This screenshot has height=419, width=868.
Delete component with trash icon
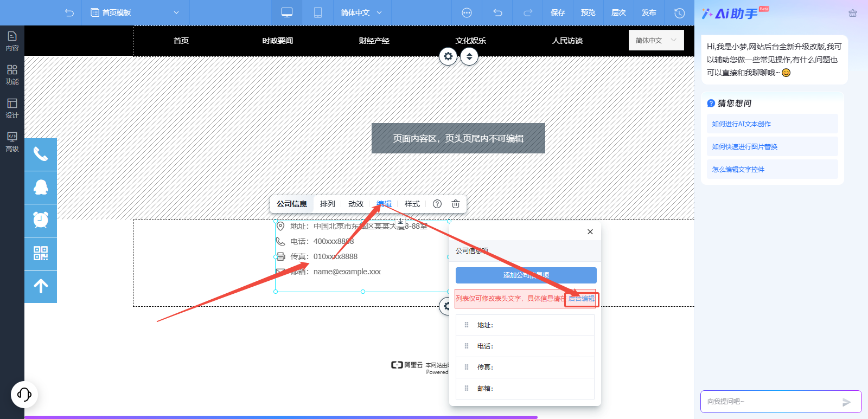pos(456,204)
